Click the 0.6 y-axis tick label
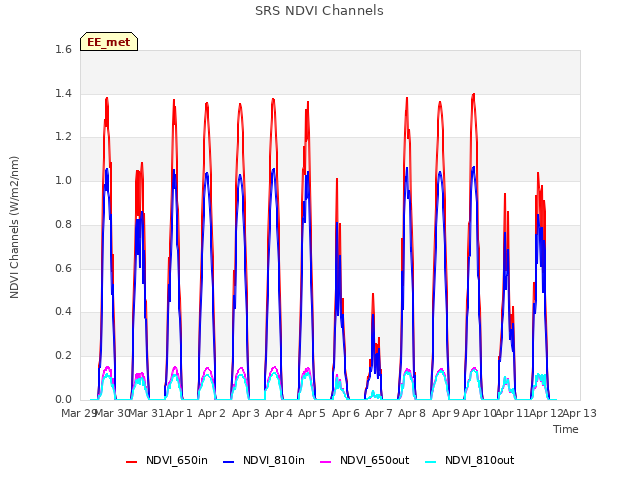Viewport: 640px width, 480px height. (x=63, y=268)
